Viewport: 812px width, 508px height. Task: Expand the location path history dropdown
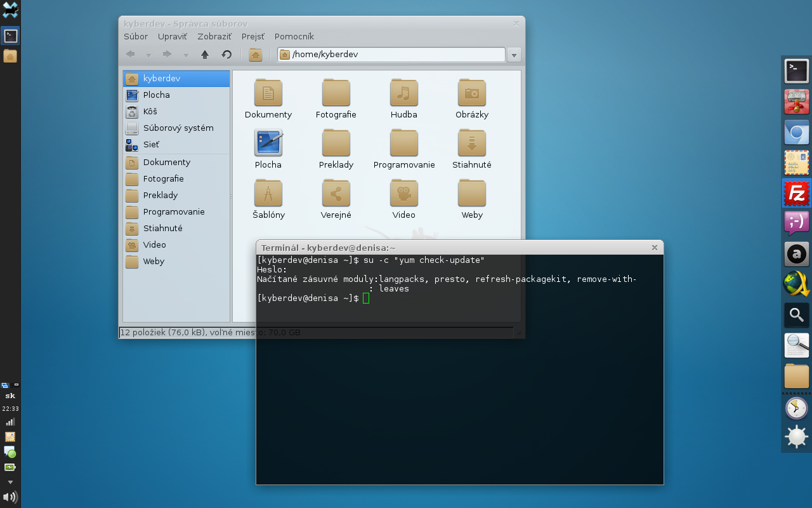point(514,55)
